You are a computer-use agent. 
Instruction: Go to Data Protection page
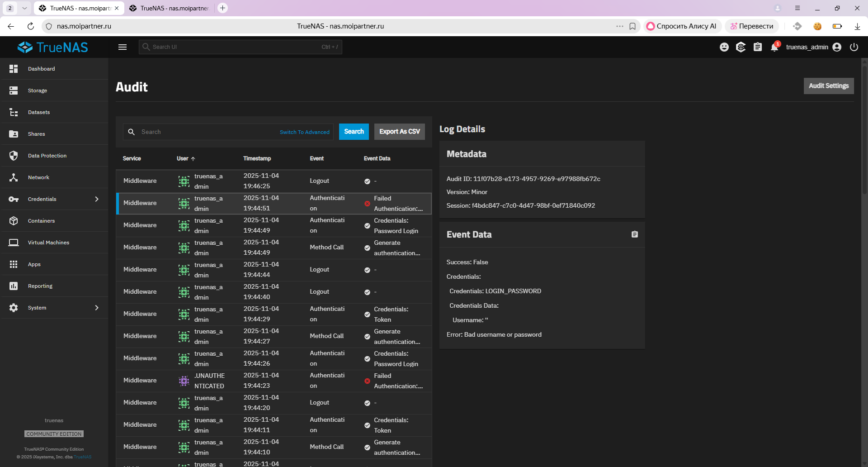pos(47,156)
